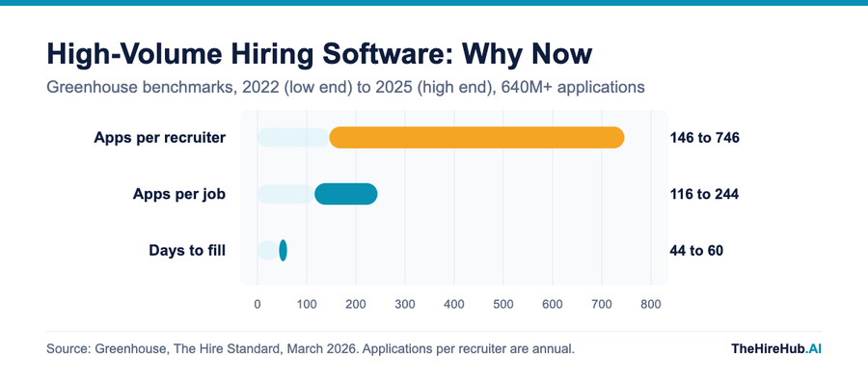The width and height of the screenshot is (868, 385).
Task: Click the axis tick label '300'
Action: pyautogui.click(x=405, y=304)
